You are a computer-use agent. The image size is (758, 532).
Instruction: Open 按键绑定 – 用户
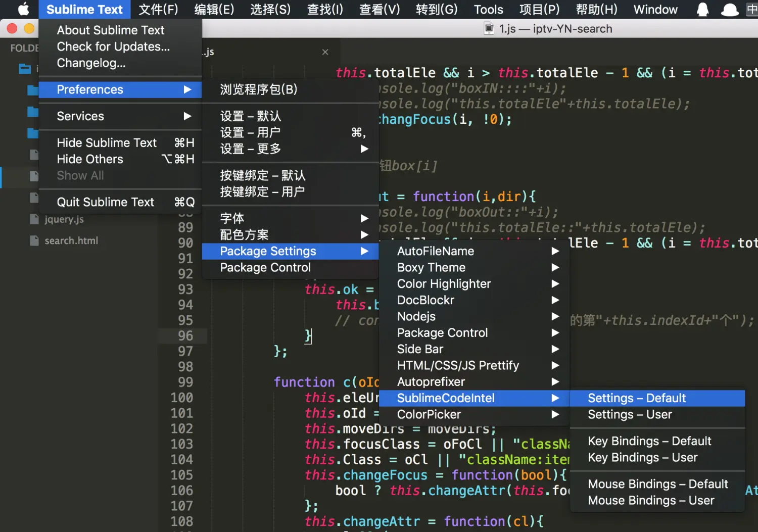290,192
